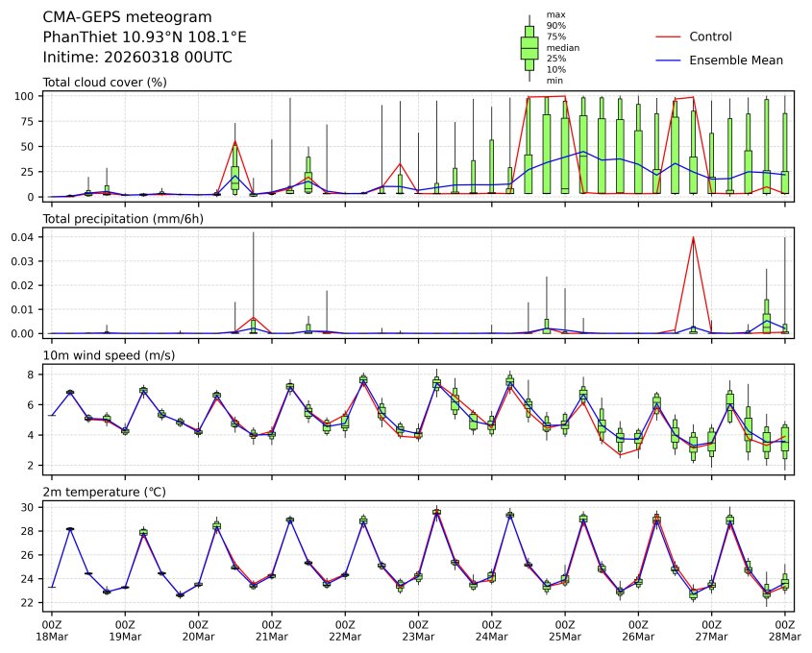Click the PhanThiet coordinates text

tap(145, 37)
